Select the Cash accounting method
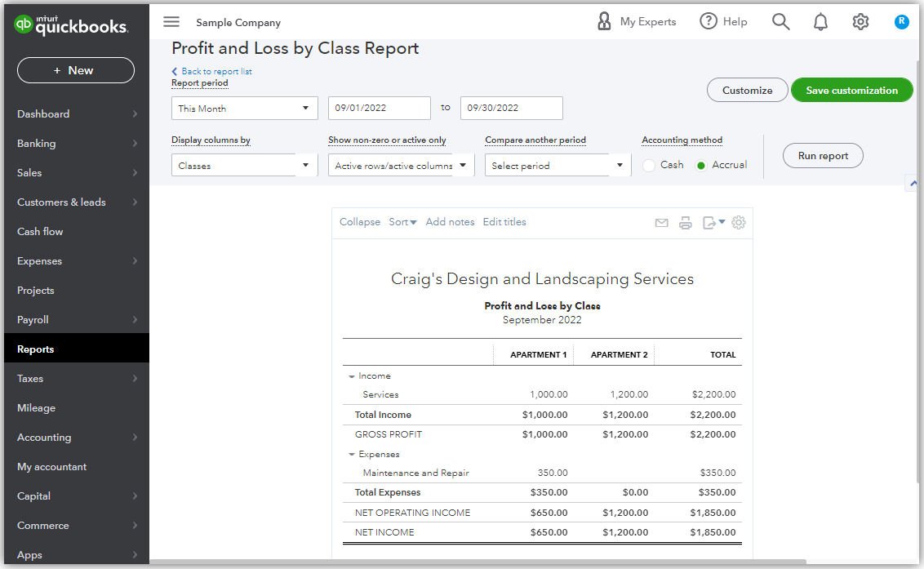924x569 pixels. (650, 166)
